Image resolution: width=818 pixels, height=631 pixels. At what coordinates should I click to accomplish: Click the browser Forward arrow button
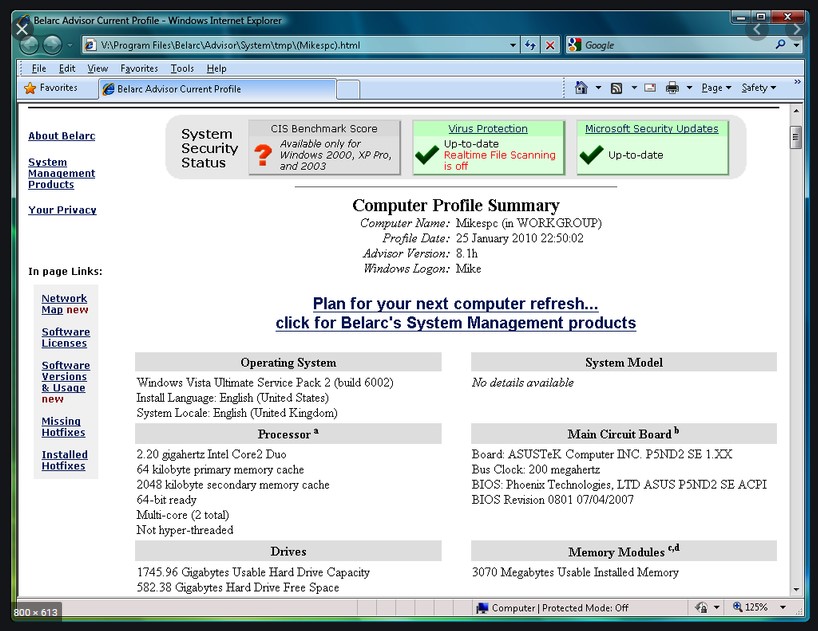pos(52,45)
